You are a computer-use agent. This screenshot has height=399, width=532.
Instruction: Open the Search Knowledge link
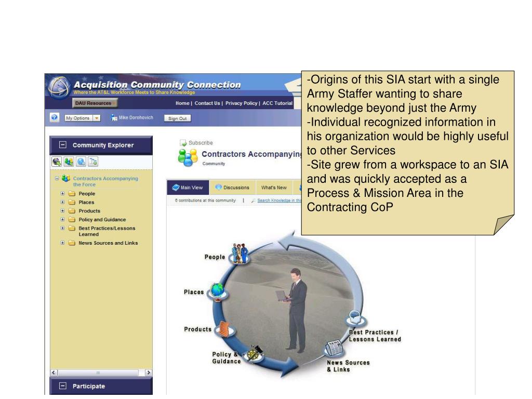click(x=278, y=201)
